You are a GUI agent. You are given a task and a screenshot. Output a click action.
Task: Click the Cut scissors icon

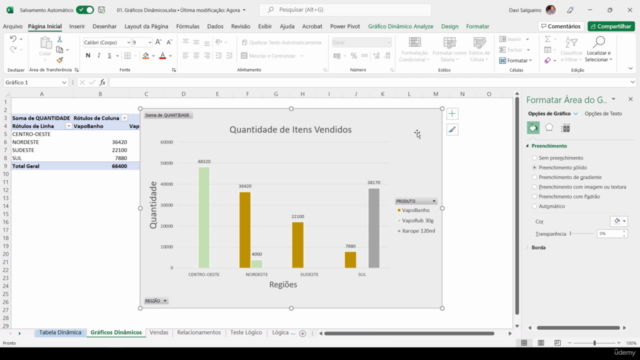60,39
